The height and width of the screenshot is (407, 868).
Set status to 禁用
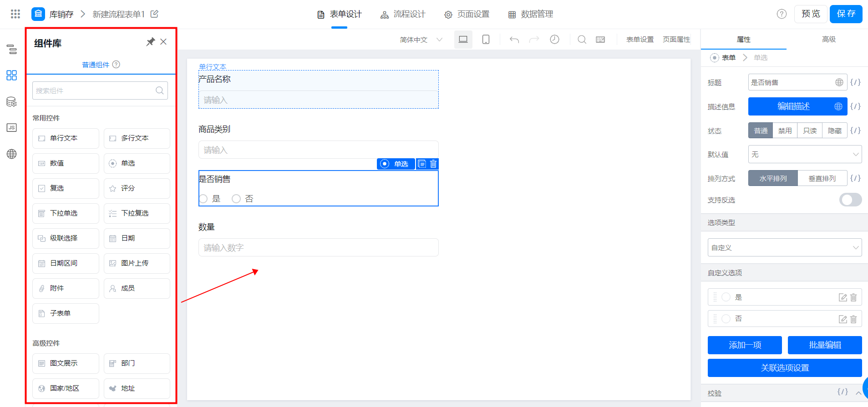(x=785, y=131)
